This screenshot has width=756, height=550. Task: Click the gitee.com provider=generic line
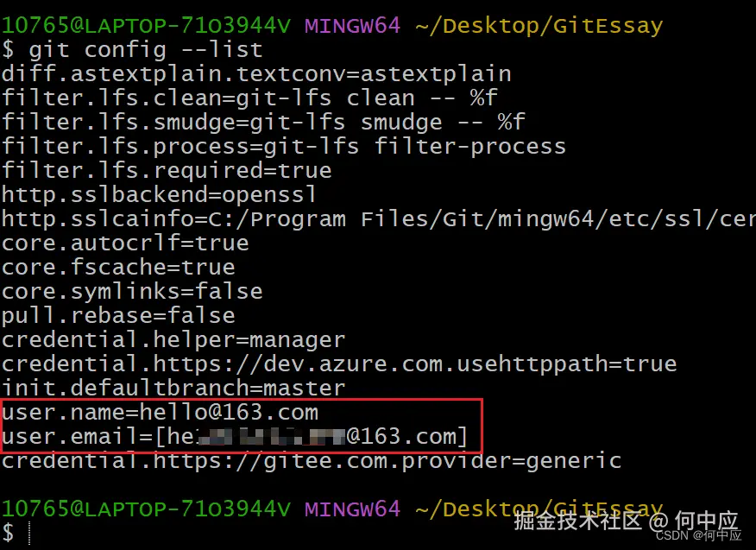pos(312,461)
